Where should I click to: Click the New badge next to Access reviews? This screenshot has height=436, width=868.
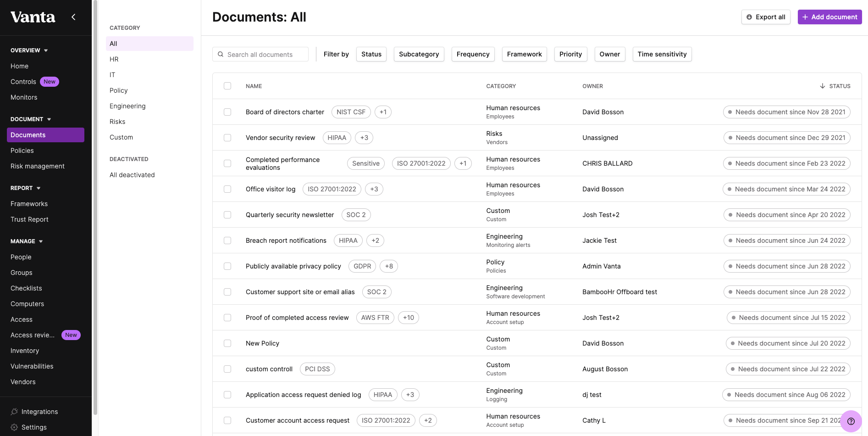(x=71, y=335)
